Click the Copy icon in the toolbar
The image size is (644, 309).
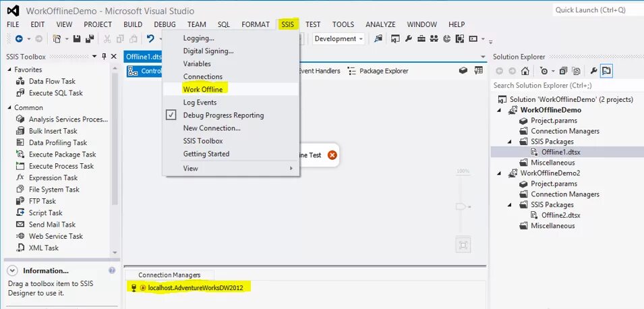(x=120, y=38)
